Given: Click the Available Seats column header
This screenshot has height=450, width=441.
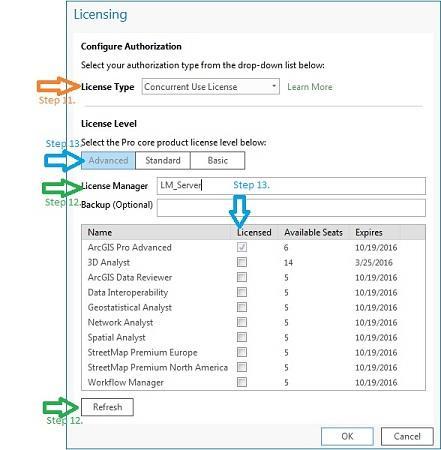Looking at the screenshot, I should click(313, 232).
